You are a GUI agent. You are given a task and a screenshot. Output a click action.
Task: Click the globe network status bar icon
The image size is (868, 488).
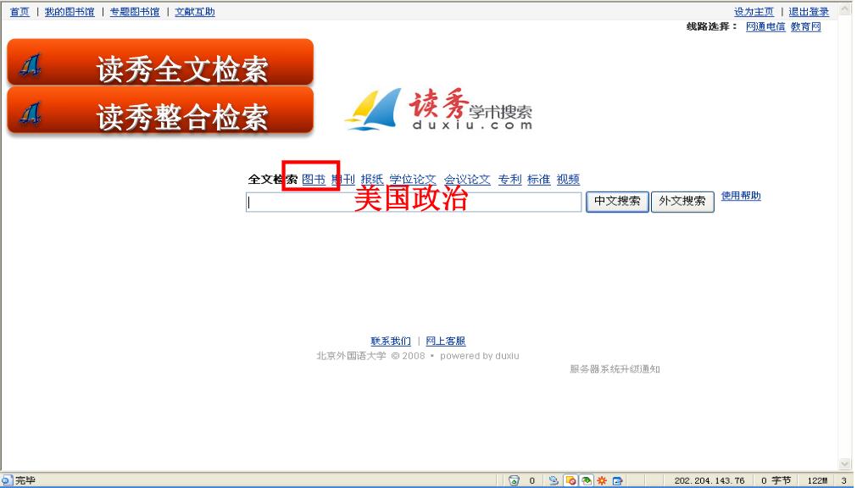pyautogui.click(x=554, y=480)
